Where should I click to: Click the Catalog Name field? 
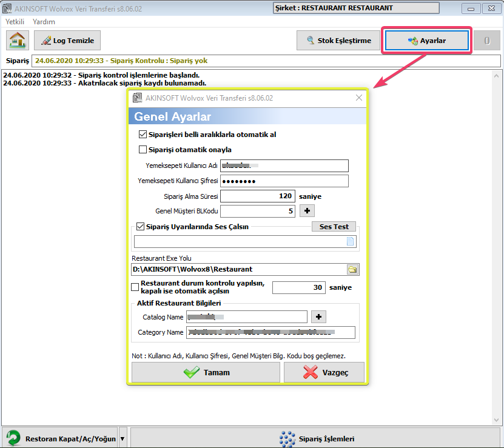tap(246, 317)
